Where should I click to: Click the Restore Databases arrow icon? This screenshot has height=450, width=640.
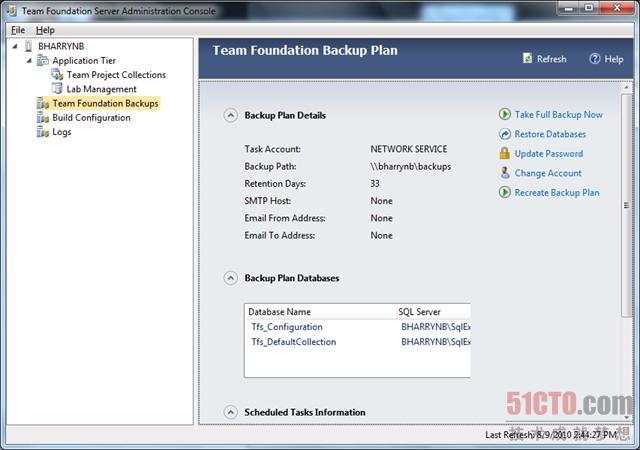505,134
